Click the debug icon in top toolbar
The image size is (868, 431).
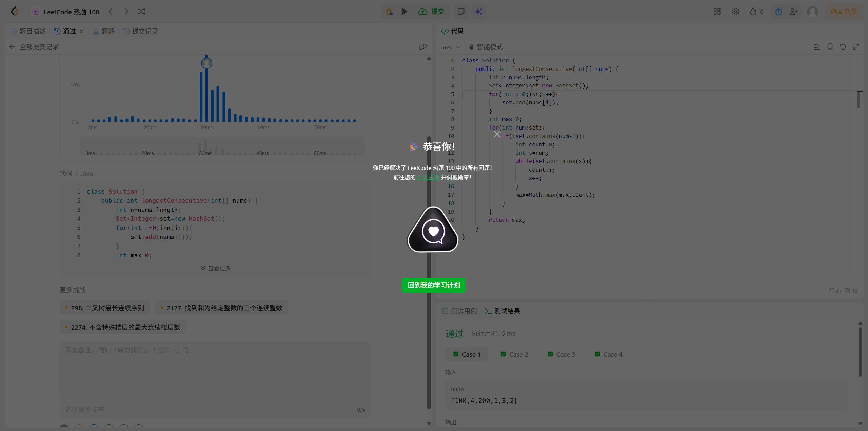pyautogui.click(x=389, y=12)
